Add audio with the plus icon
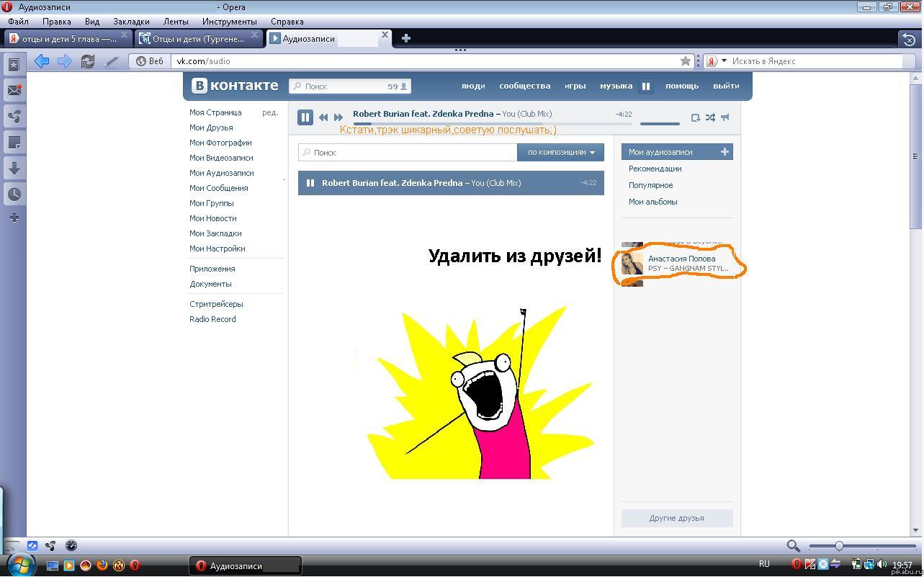Viewport: 924px width, 577px height. point(725,152)
